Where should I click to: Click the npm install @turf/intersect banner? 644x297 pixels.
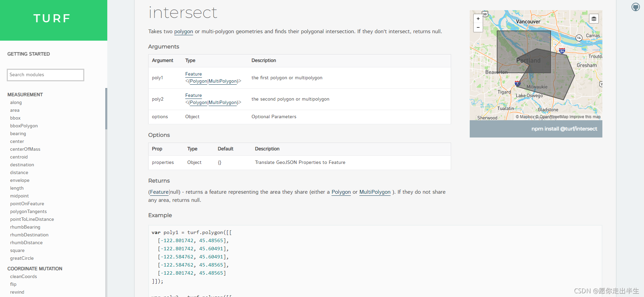point(564,129)
